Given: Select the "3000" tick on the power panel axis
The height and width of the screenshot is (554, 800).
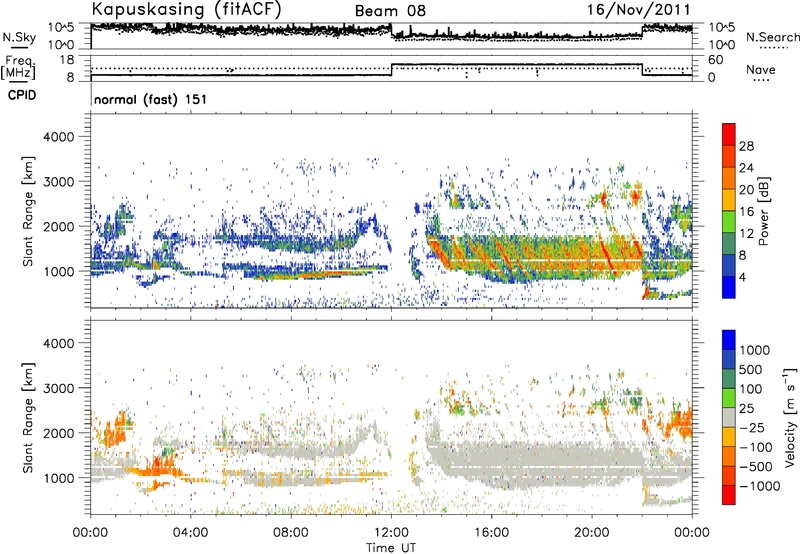Looking at the screenshot, I should click(x=59, y=182).
